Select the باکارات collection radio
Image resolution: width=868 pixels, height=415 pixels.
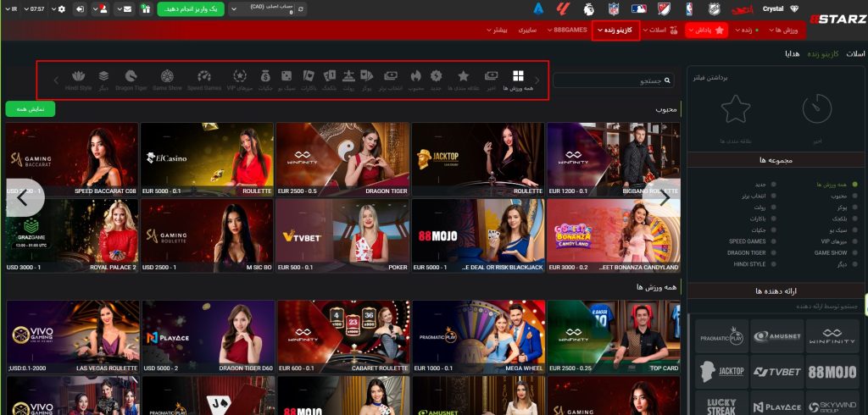pos(773,219)
